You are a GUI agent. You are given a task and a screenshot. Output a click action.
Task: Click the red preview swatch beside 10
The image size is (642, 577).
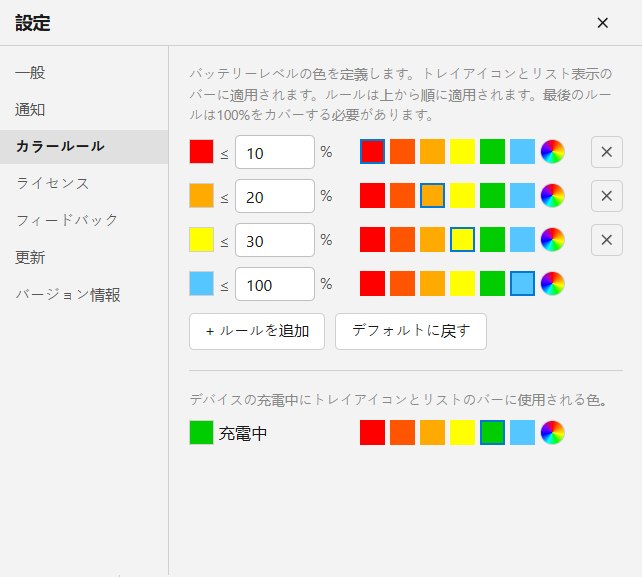(201, 152)
